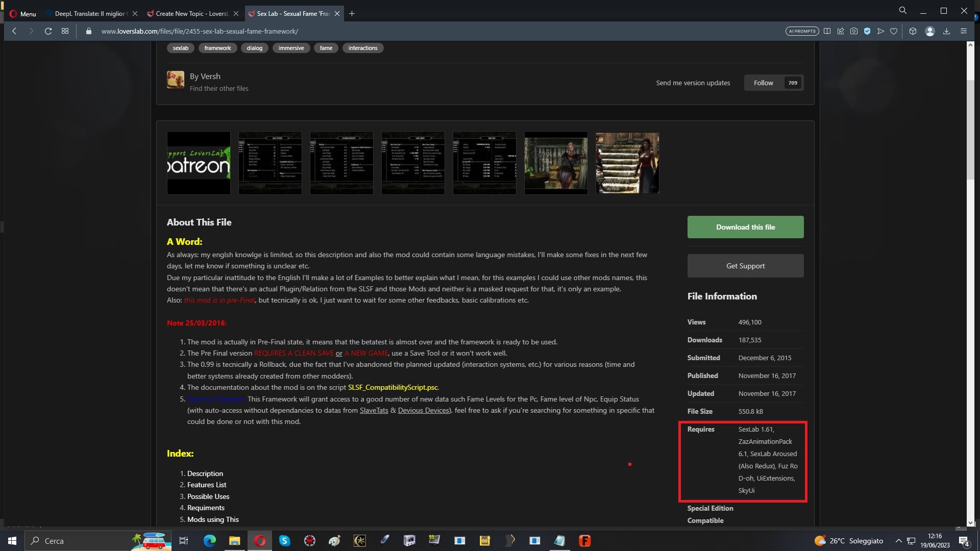Click the page vertical scrollbar thumb
The width and height of the screenshot is (980, 551).
point(970,130)
